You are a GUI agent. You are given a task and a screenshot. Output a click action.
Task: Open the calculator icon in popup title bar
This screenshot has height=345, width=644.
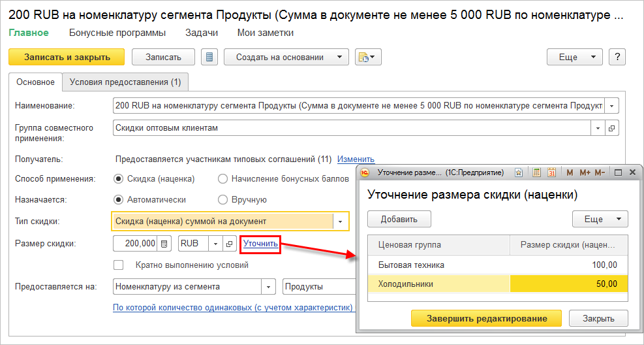536,172
